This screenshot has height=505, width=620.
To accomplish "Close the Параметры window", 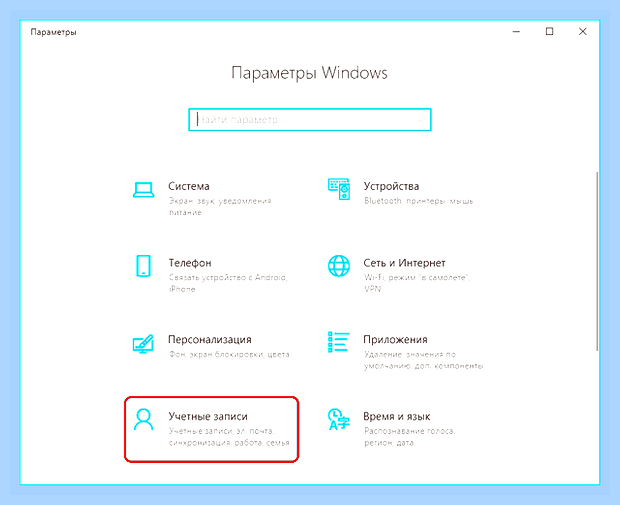I will coord(582,32).
